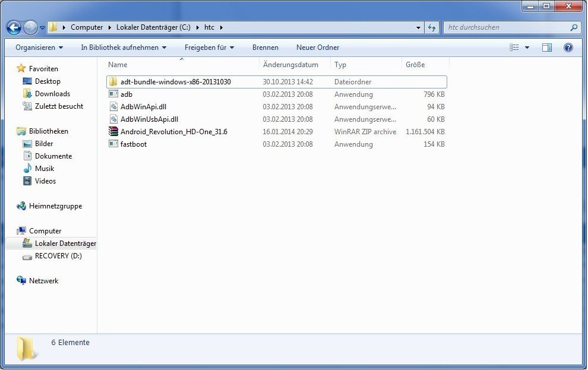Create a folder with Neuer Ordner
The width and height of the screenshot is (588, 370).
(x=318, y=48)
